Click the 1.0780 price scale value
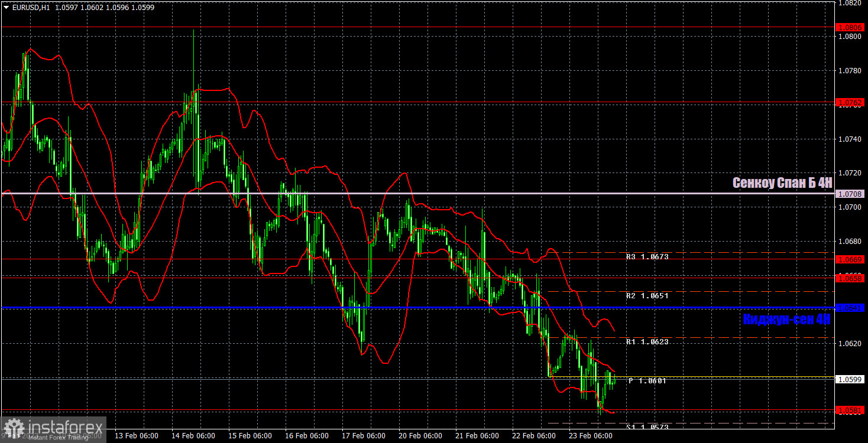Screen dimensions: 868x443 [850, 71]
